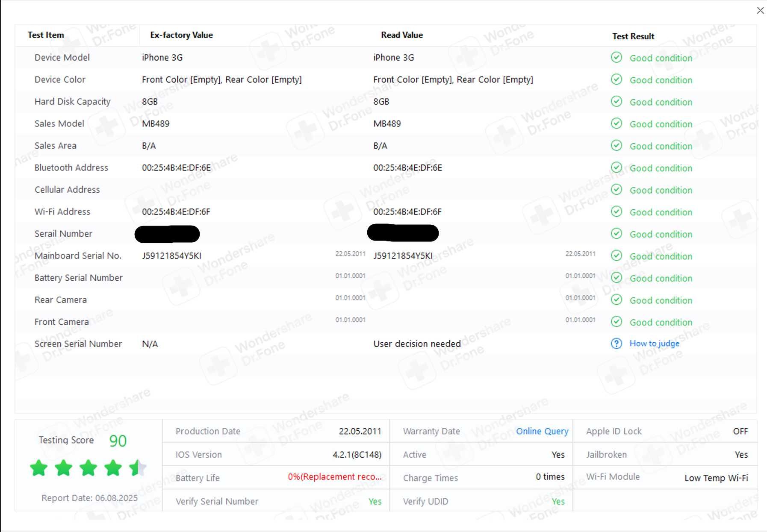Image resolution: width=767 pixels, height=532 pixels.
Task: Click the Cellular Address row label
Action: [x=67, y=190]
